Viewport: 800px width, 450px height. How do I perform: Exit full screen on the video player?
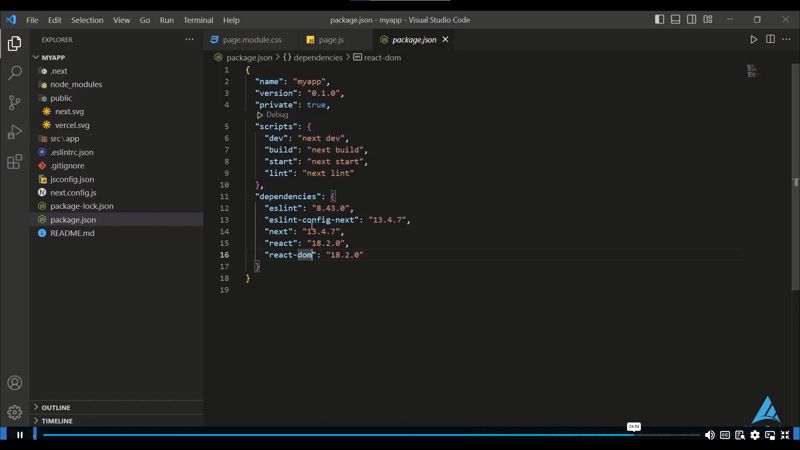click(x=785, y=435)
